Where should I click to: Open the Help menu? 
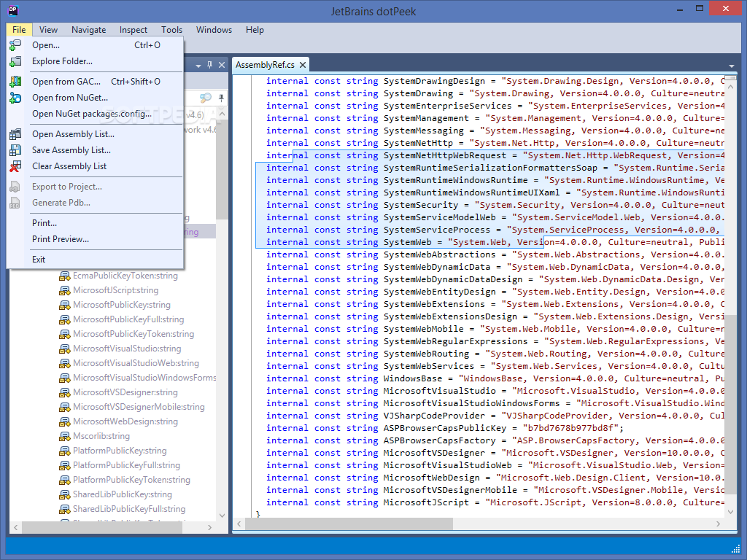click(x=255, y=29)
